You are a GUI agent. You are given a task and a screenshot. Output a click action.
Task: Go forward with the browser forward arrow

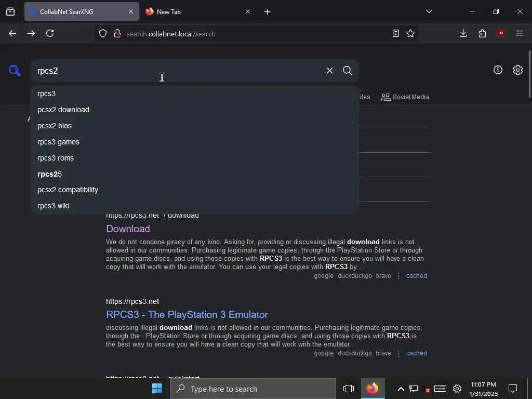(31, 33)
